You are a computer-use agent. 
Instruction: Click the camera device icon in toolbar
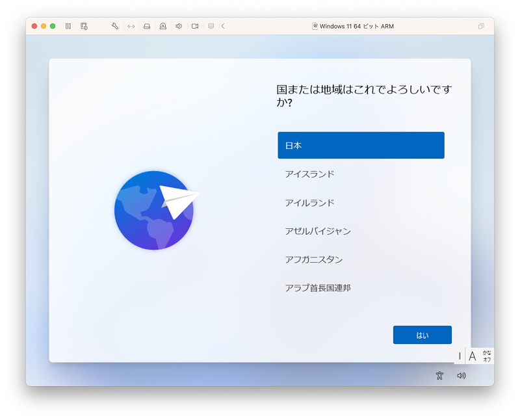pos(163,26)
